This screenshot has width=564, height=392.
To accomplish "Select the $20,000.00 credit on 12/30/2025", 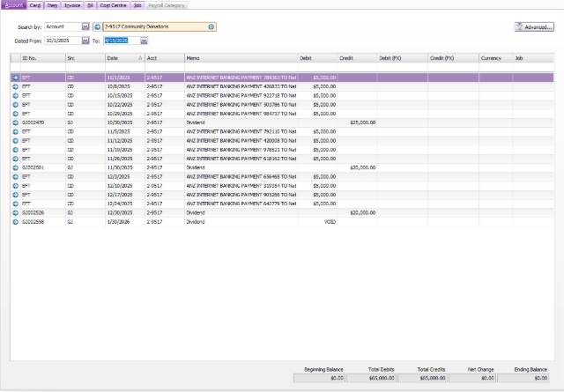I will coord(362,213).
